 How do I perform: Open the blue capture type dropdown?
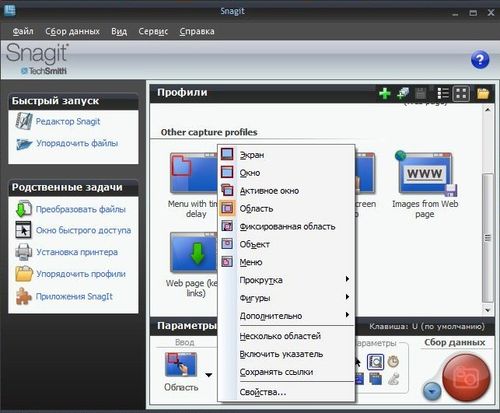coord(432,391)
